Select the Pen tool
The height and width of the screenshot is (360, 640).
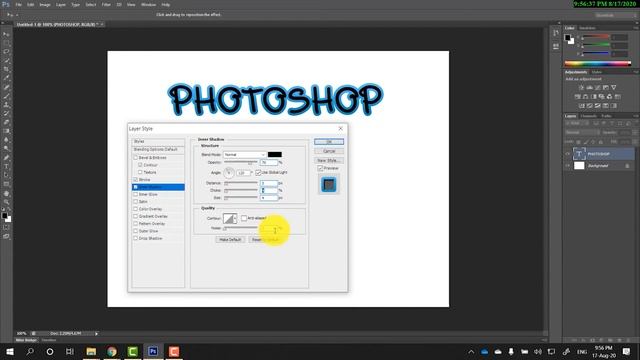click(x=6, y=158)
